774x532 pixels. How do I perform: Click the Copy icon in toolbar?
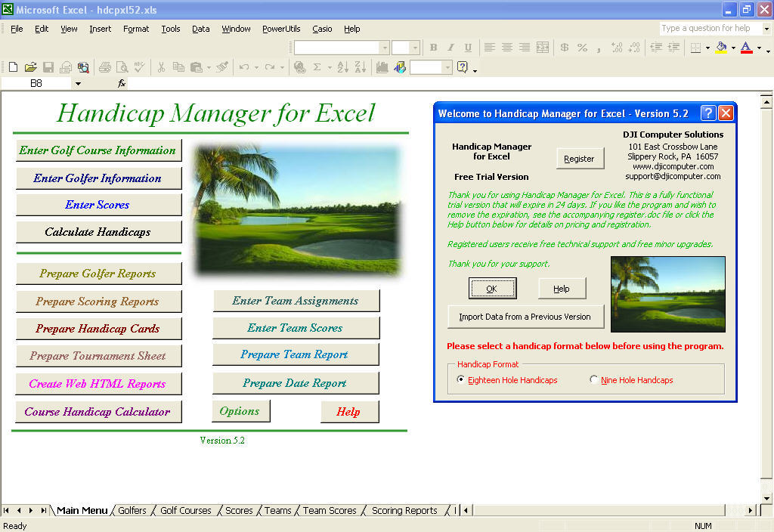coord(178,67)
